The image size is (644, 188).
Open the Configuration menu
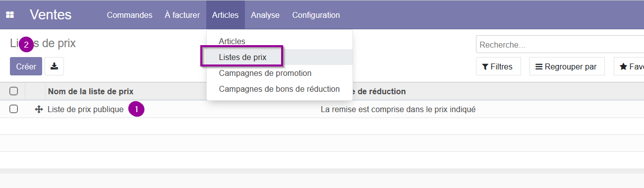[x=316, y=15]
